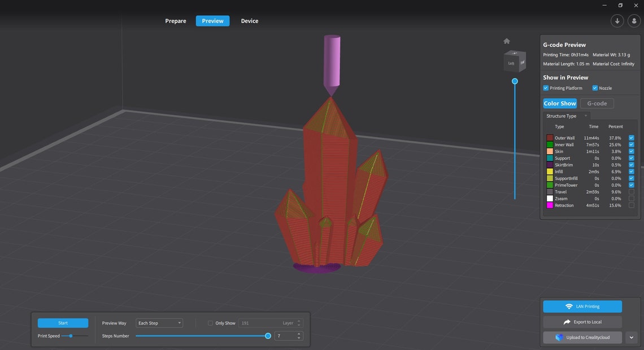Open the Each Step preview dropdown
The image size is (644, 350).
click(159, 323)
